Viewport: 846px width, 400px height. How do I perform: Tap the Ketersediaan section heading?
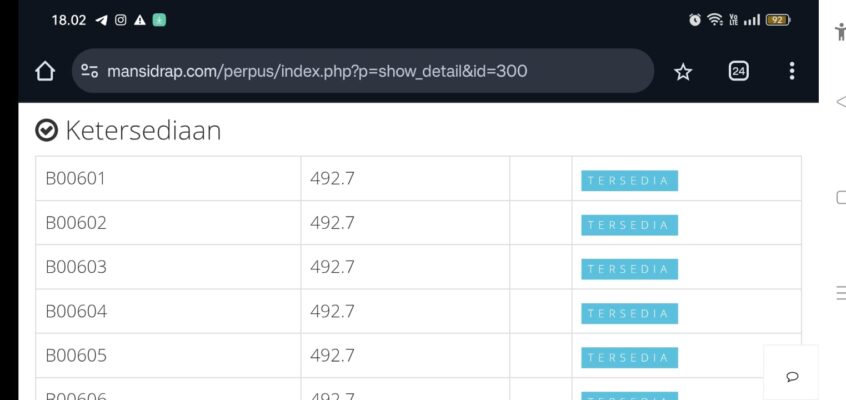[143, 130]
